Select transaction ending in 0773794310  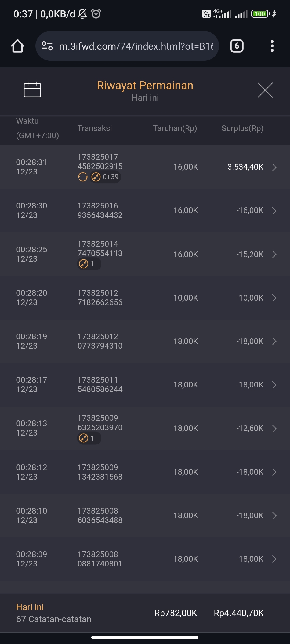[100, 341]
